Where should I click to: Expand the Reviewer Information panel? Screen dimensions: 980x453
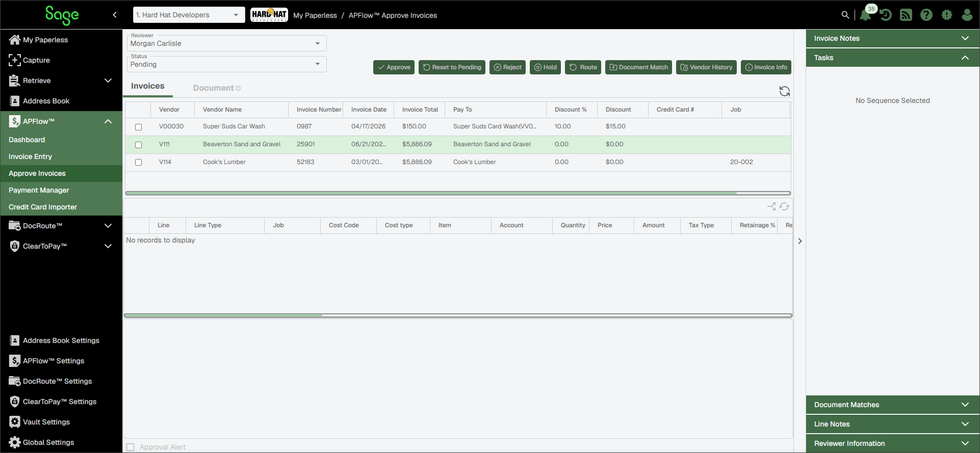(x=892, y=443)
